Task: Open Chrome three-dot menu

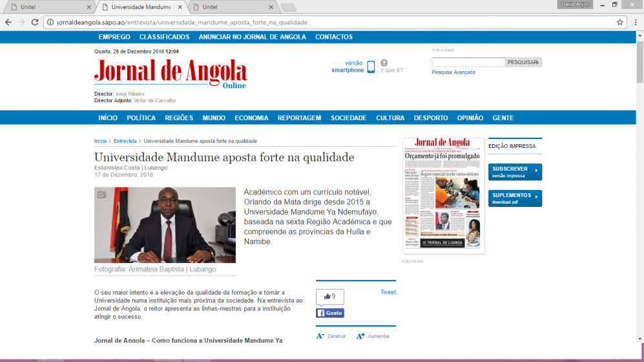Action: [x=636, y=23]
